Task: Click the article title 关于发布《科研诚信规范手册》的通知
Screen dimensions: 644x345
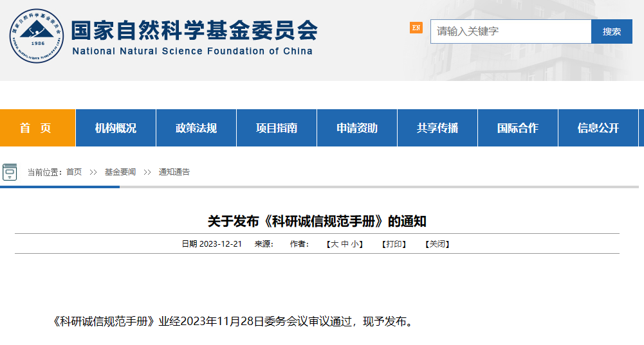Action: pos(317,222)
